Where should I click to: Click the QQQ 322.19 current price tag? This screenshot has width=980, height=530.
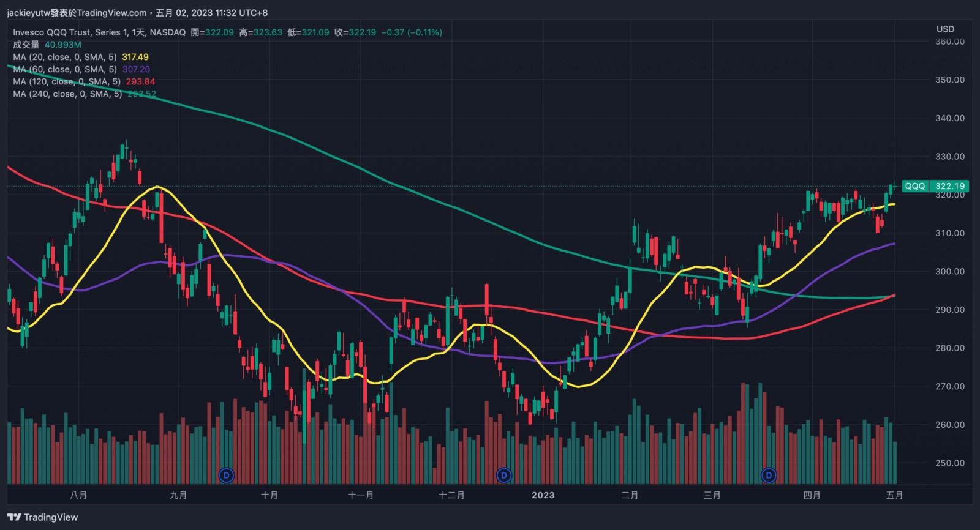coord(935,186)
